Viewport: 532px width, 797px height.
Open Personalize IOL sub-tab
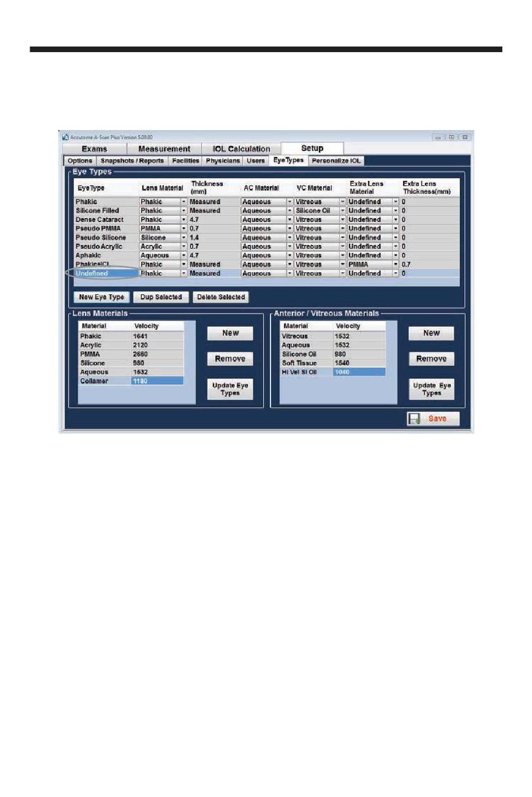[x=336, y=161]
